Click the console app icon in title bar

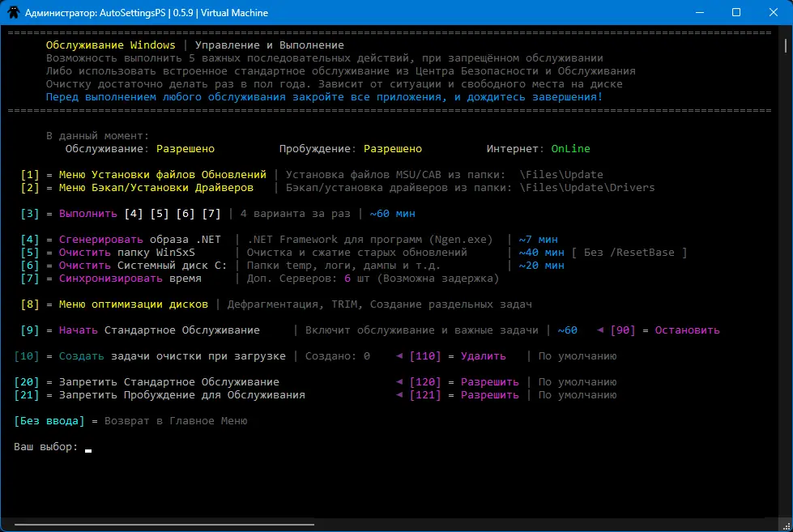(13, 13)
